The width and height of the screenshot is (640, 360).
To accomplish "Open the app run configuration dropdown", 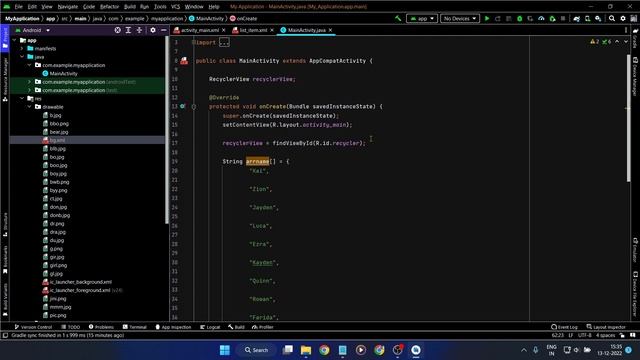I will [422, 18].
